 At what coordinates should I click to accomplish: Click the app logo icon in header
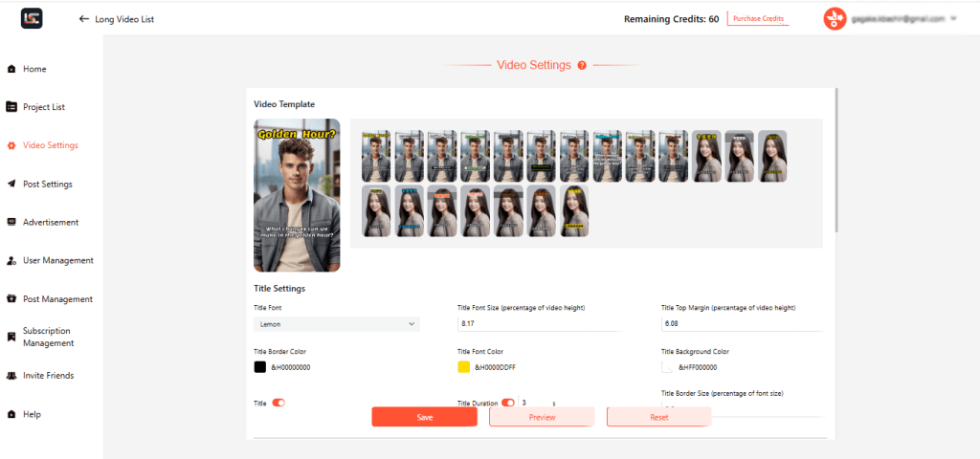tap(32, 18)
